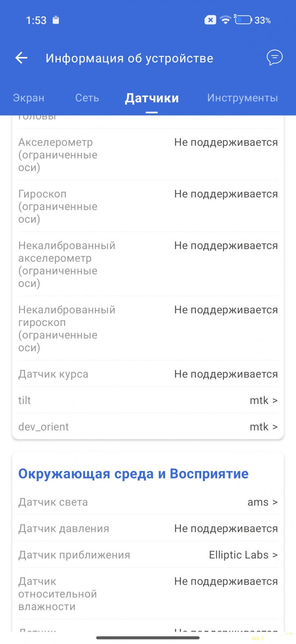296x644 pixels.
Task: Tap the Датчик давления row
Action: pos(148,528)
